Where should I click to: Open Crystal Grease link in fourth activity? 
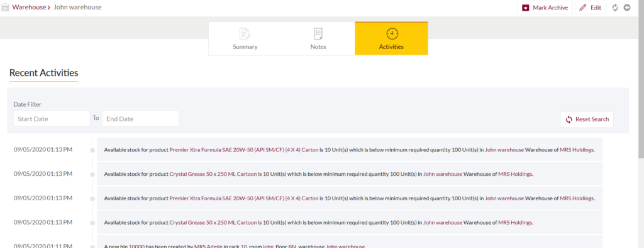213,223
